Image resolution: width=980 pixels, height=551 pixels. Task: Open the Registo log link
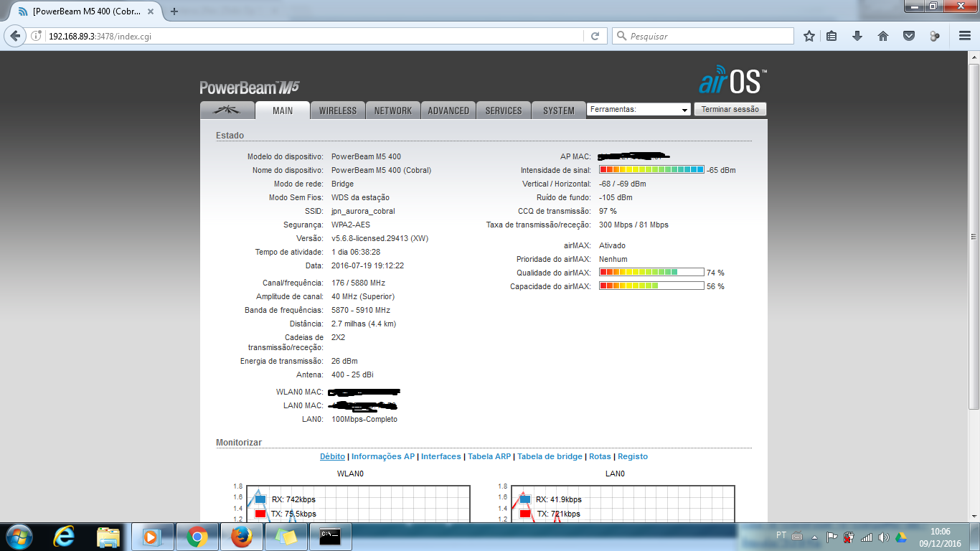[633, 456]
